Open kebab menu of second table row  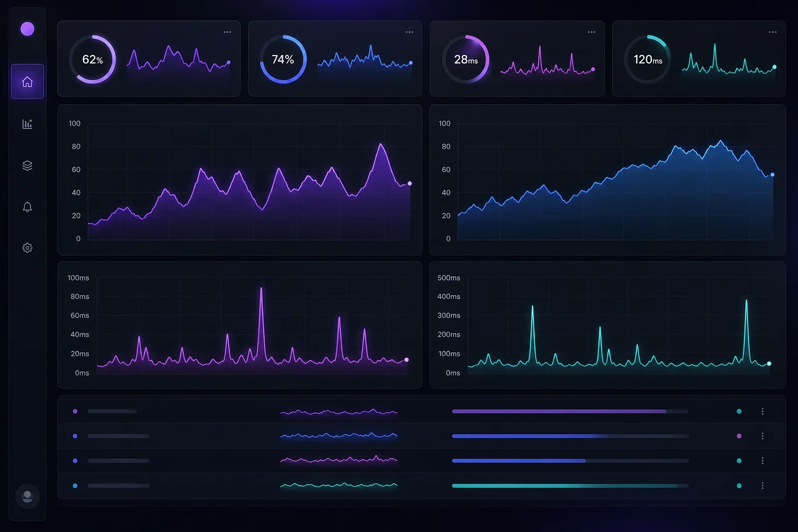pos(763,436)
